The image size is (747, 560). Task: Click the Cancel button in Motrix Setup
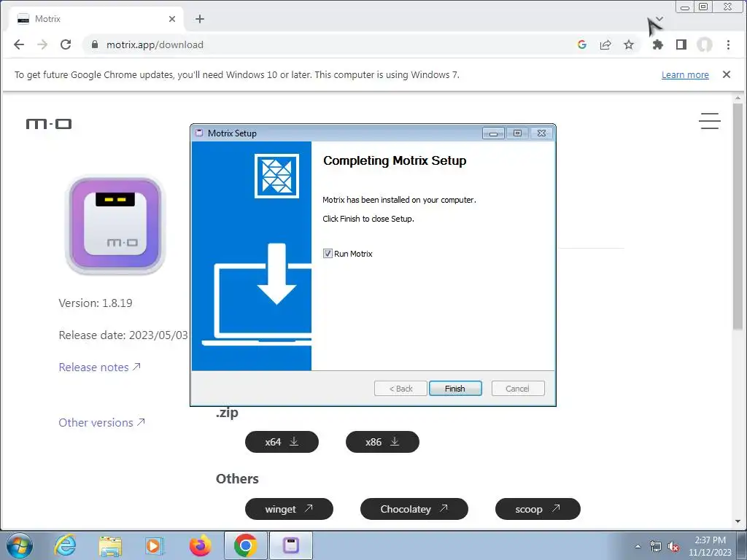pyautogui.click(x=517, y=389)
